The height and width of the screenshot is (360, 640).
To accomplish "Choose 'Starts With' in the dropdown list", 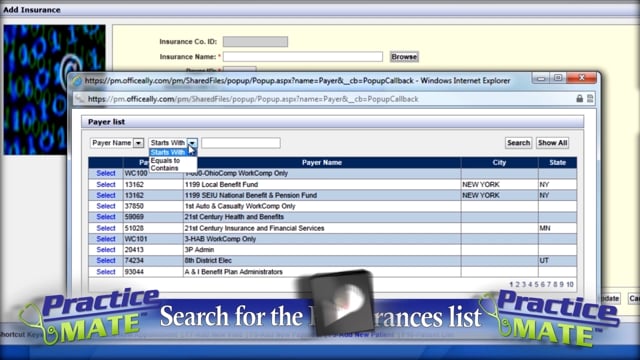I will pos(168,152).
